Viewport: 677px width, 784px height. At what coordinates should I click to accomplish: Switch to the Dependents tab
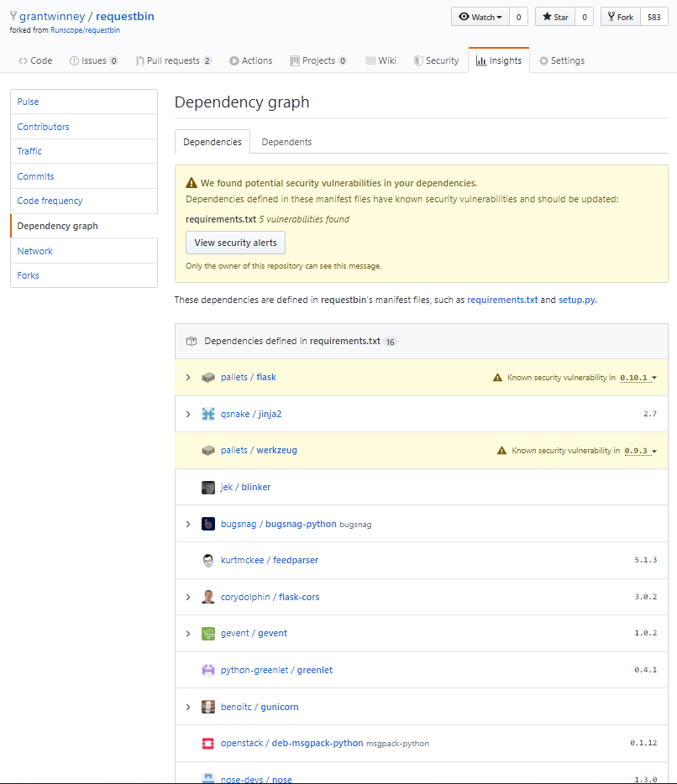click(x=286, y=142)
